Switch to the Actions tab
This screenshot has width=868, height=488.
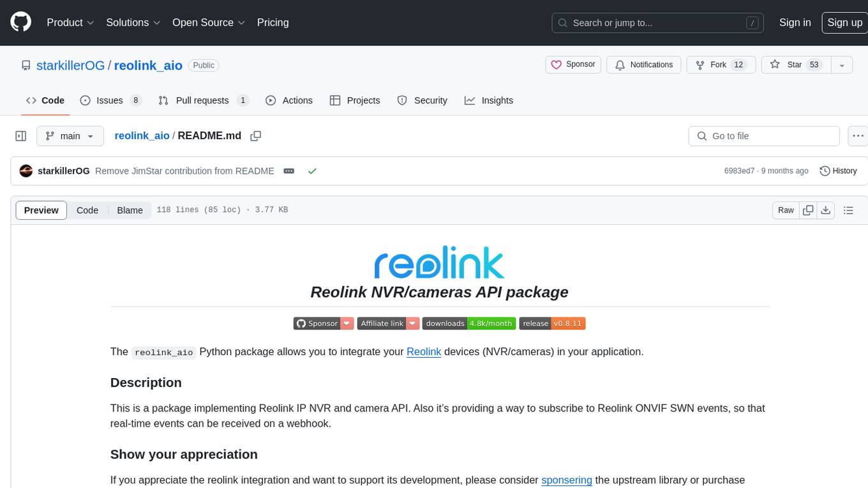tap(289, 100)
